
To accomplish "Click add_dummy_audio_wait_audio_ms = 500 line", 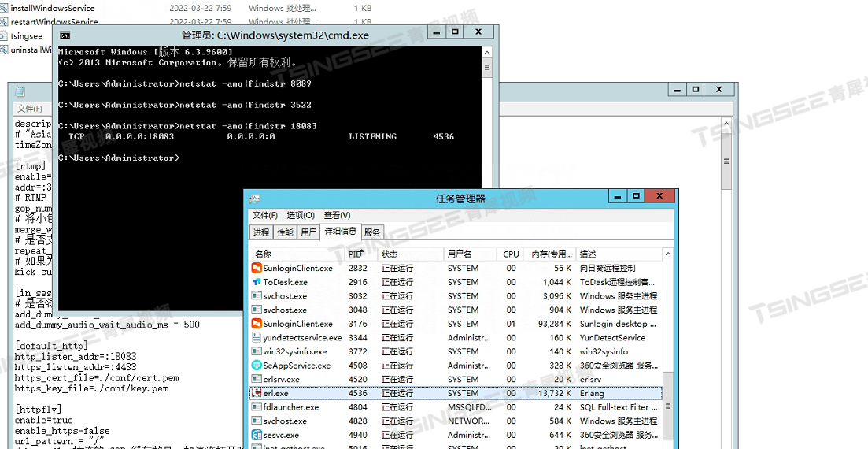I will point(107,325).
